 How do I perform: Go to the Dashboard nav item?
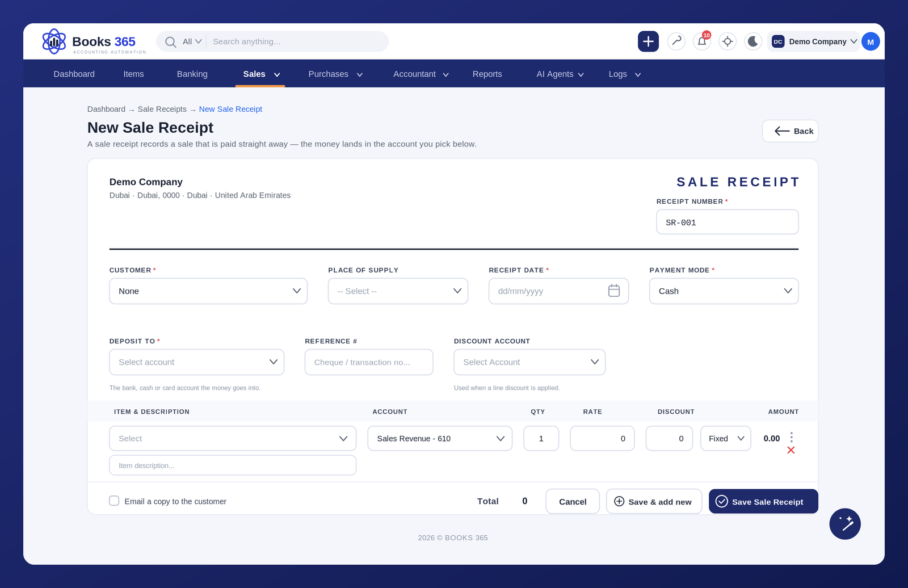click(74, 74)
